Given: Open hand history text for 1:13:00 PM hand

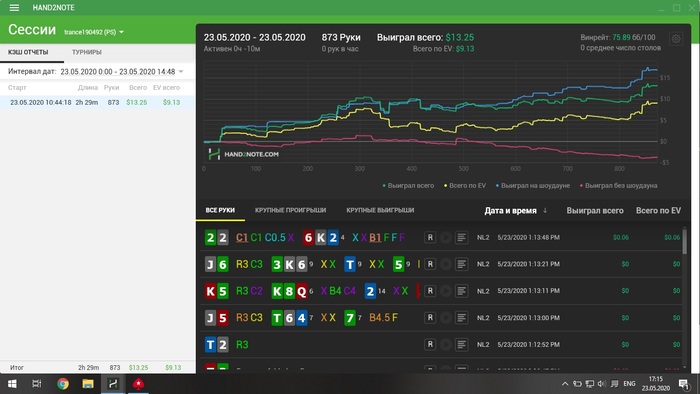Looking at the screenshot, I should (x=462, y=318).
